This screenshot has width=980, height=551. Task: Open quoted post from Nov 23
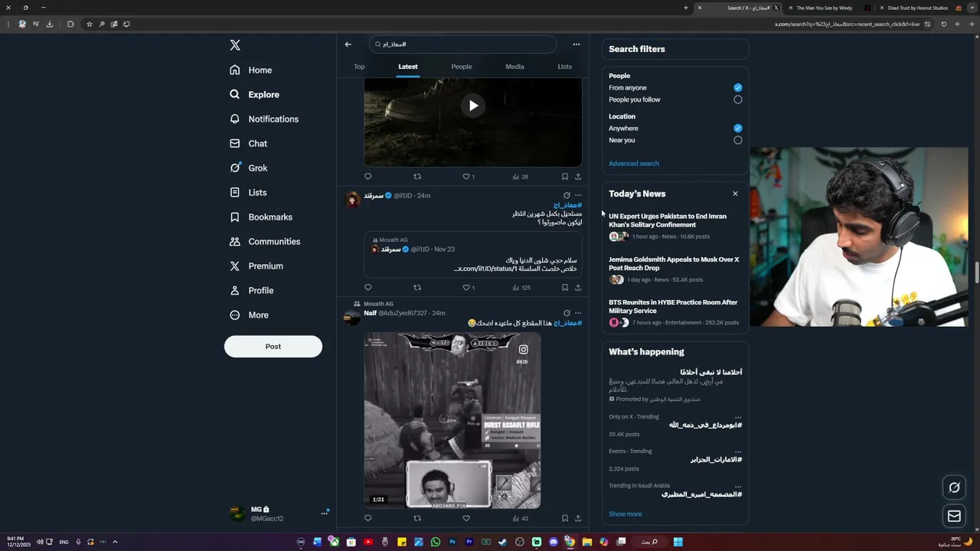tap(473, 255)
